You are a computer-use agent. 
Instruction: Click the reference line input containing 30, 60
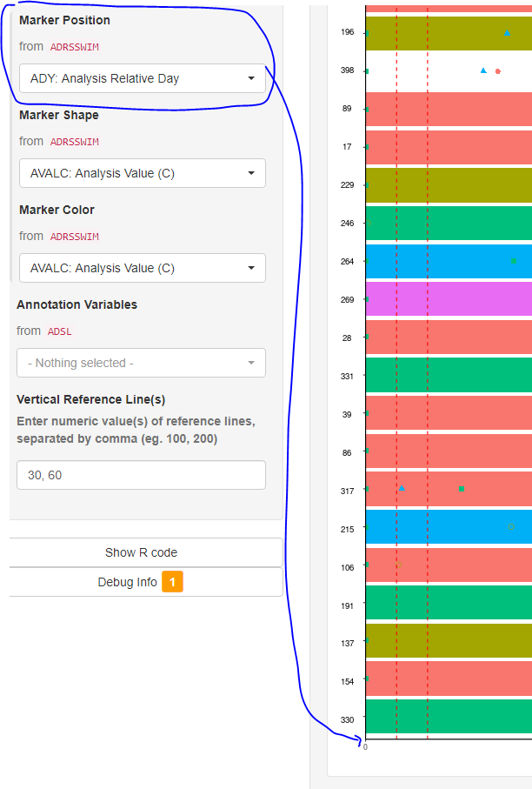pos(142,475)
